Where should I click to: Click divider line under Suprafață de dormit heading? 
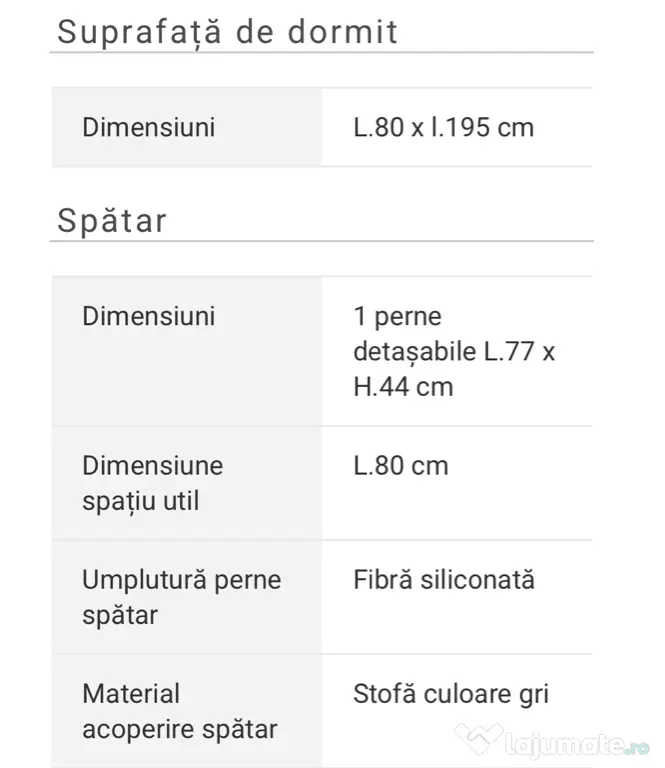point(321,52)
